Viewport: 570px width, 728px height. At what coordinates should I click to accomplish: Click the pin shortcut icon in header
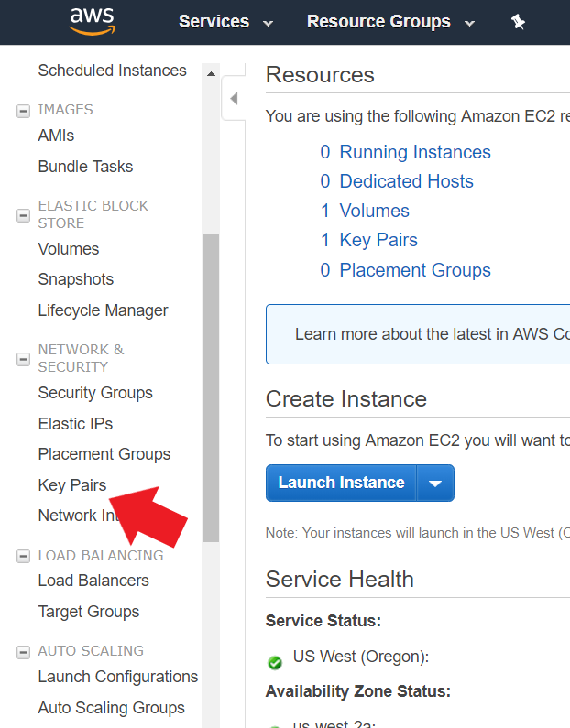click(518, 22)
